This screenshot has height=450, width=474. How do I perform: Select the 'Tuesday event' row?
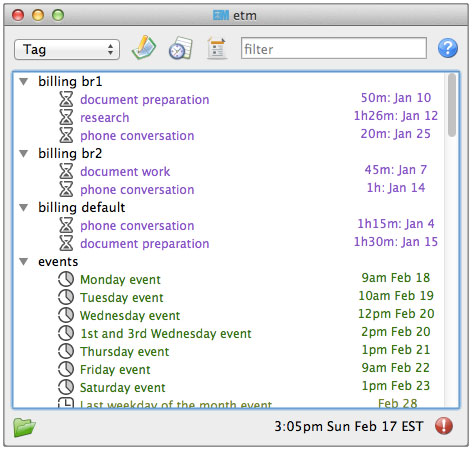[x=122, y=298]
